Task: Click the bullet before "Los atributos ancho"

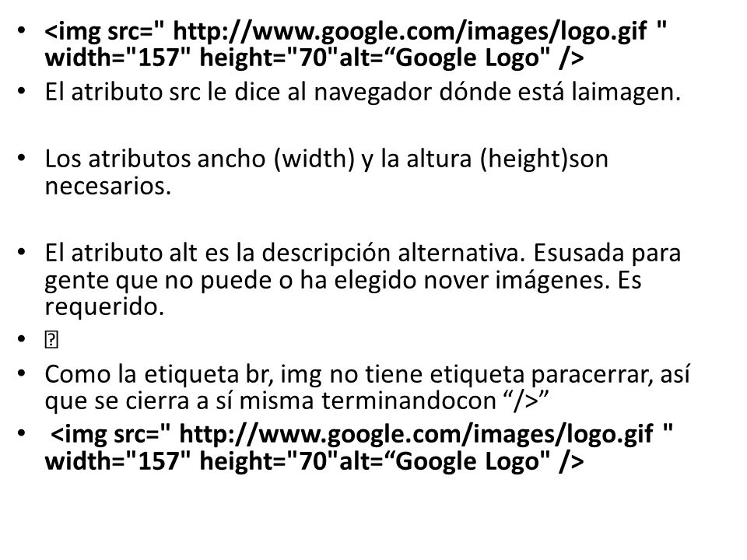Action: pos(21,158)
